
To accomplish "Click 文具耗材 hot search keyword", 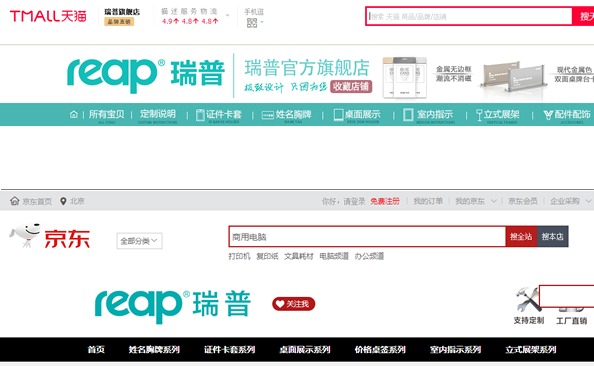I will click(x=299, y=257).
